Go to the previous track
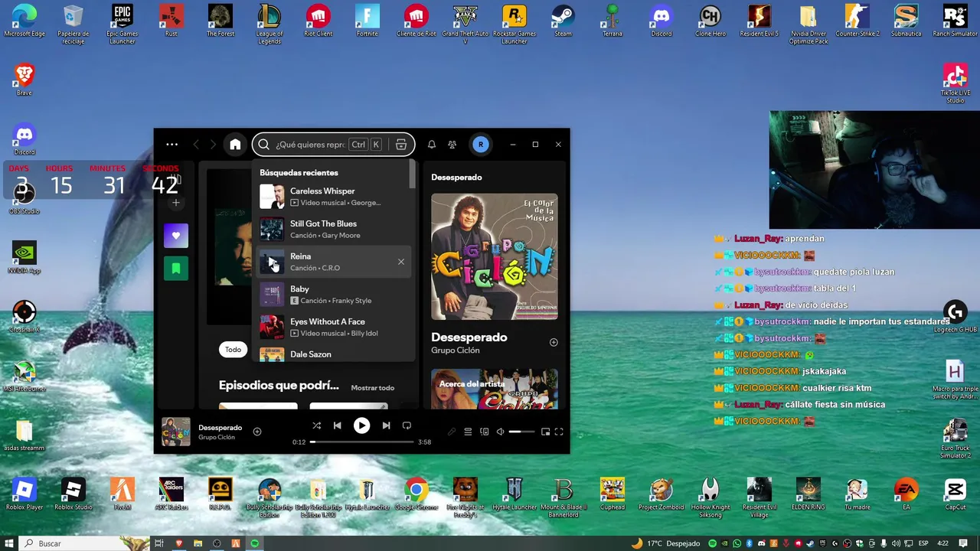This screenshot has width=980, height=551. tap(337, 425)
